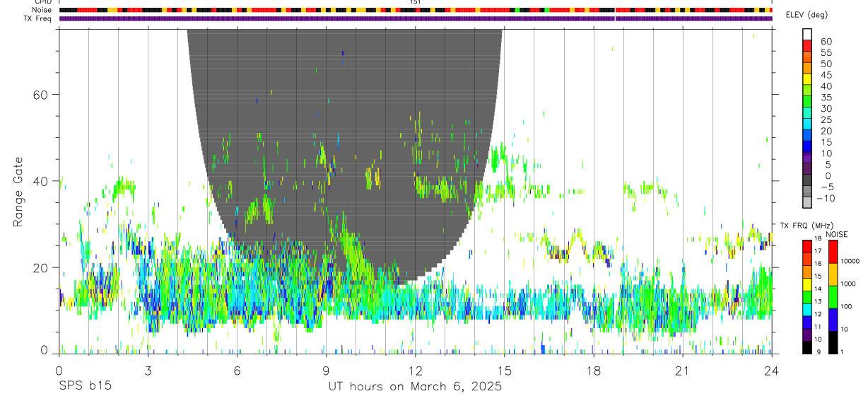Click the yellow 14–15 segment of TX FRQ bar
Image resolution: width=868 pixels, height=401 pixels.
pyautogui.click(x=807, y=284)
